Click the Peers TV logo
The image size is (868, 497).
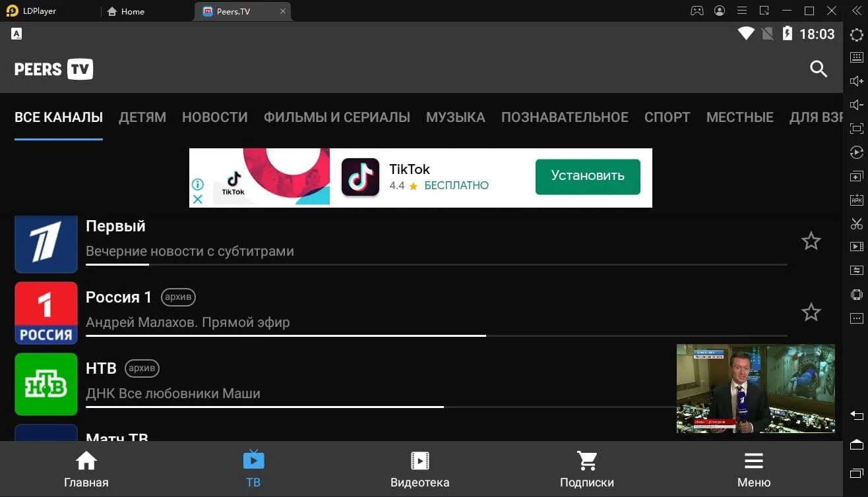coord(53,69)
